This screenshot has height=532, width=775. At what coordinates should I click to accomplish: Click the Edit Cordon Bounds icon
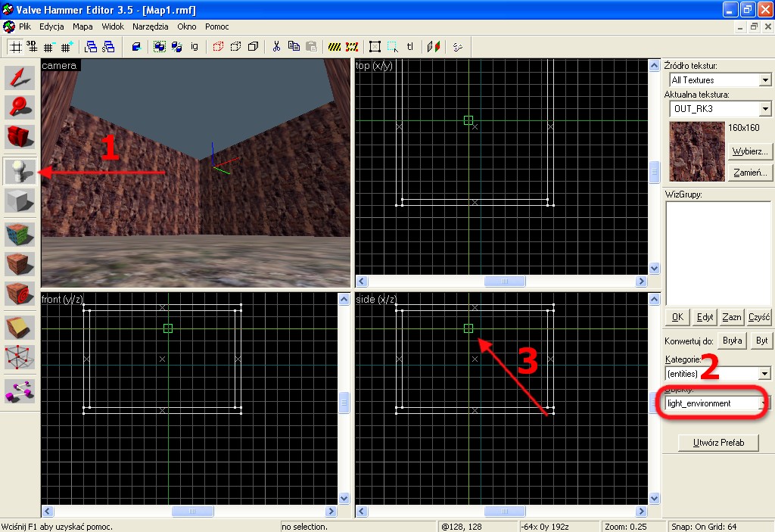tap(352, 47)
